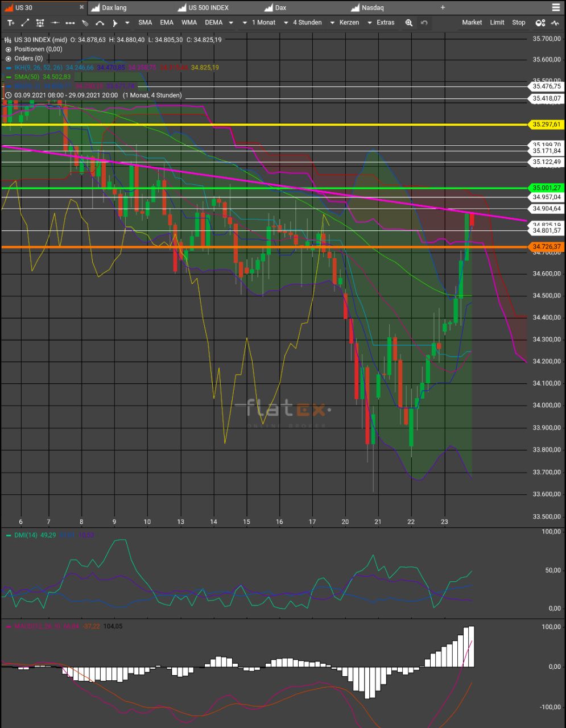Toggle visibility of the SMA(50) indicator

tap(8, 76)
